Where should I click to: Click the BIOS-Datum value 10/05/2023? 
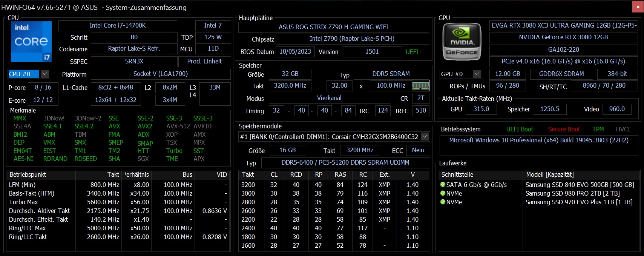(295, 52)
